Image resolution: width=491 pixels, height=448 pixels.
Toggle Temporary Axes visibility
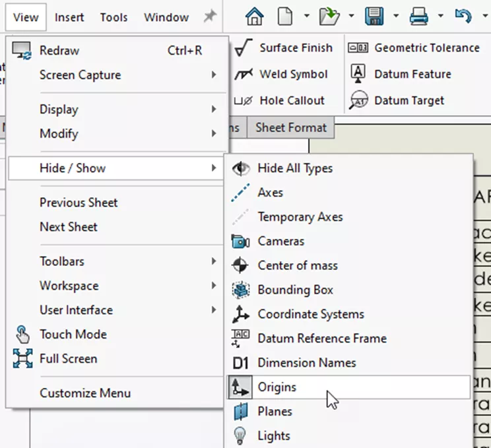point(348,217)
